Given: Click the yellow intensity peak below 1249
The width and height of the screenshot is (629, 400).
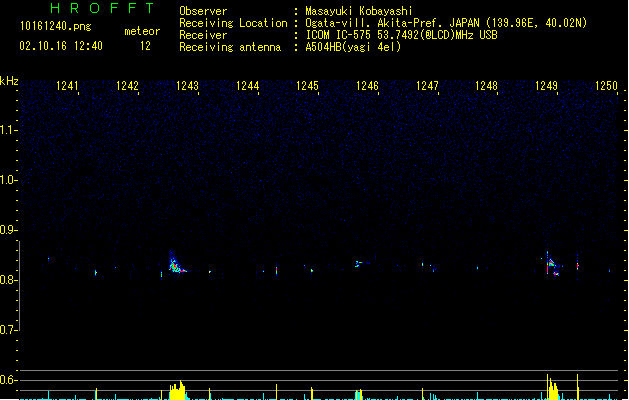Looking at the screenshot, I should (552, 387).
